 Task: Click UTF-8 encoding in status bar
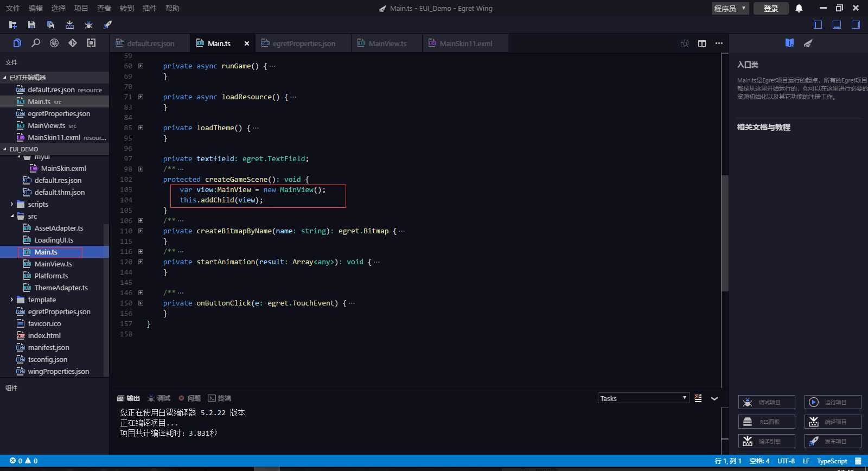(x=786, y=461)
